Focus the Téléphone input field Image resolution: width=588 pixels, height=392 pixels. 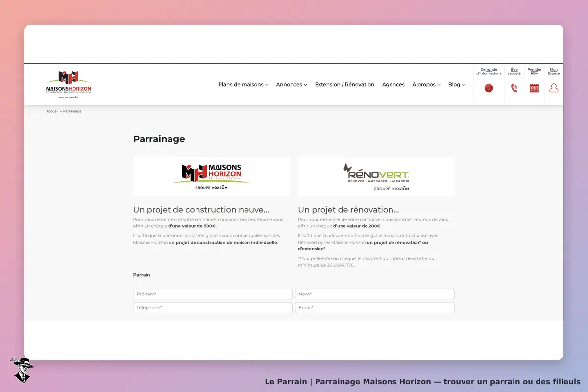(213, 308)
